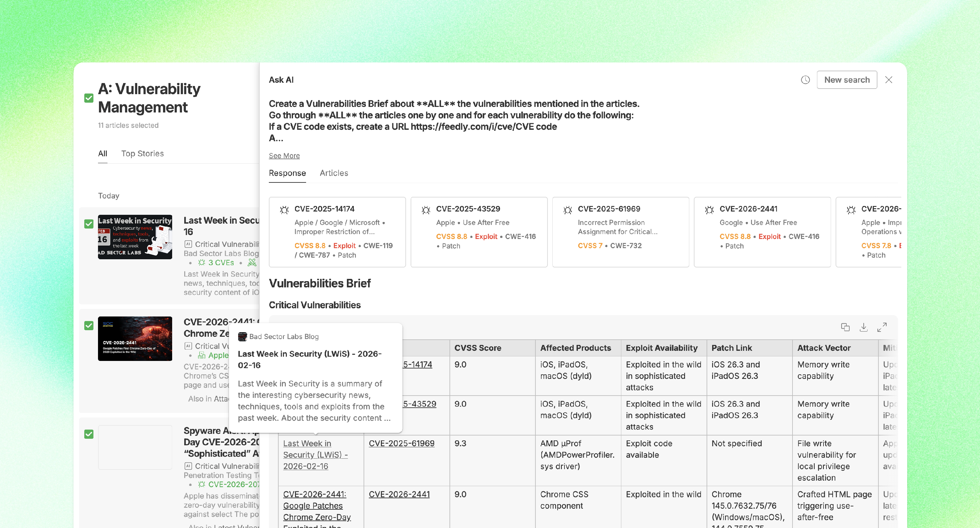Click the bug icon on the CVE-2025-14174 card
This screenshot has height=528, width=980.
tap(284, 210)
